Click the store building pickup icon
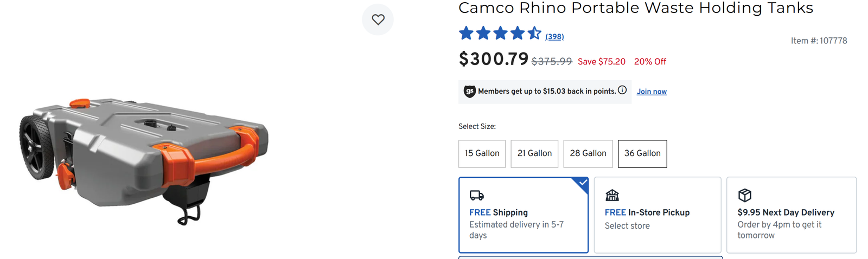Viewport: 868px width, 259px height. (612, 195)
